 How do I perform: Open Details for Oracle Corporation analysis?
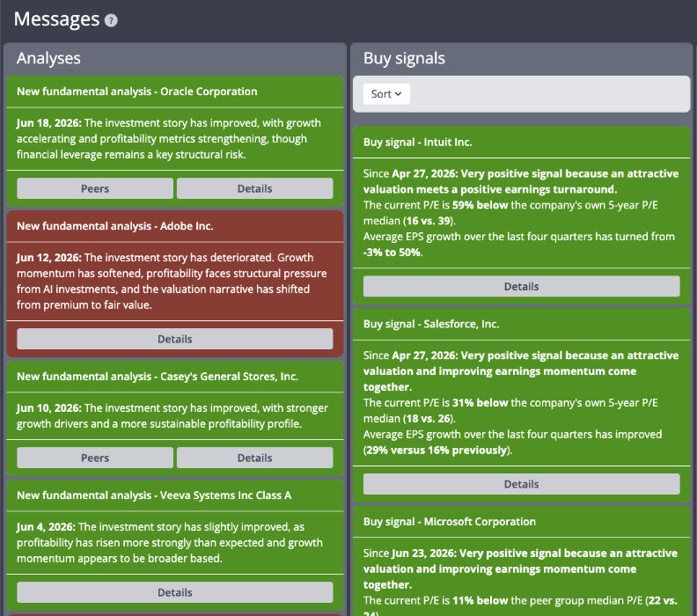click(254, 188)
